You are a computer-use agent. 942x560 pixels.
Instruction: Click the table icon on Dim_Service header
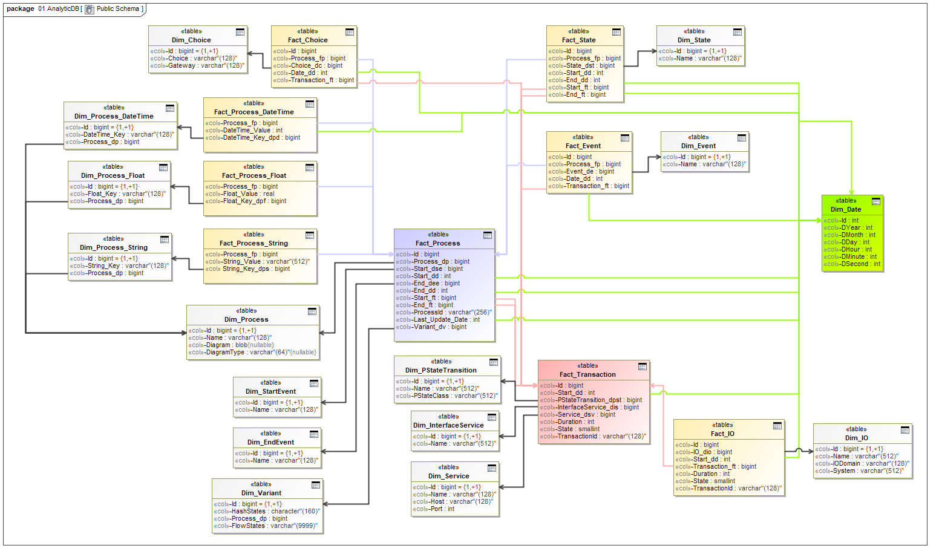491,467
